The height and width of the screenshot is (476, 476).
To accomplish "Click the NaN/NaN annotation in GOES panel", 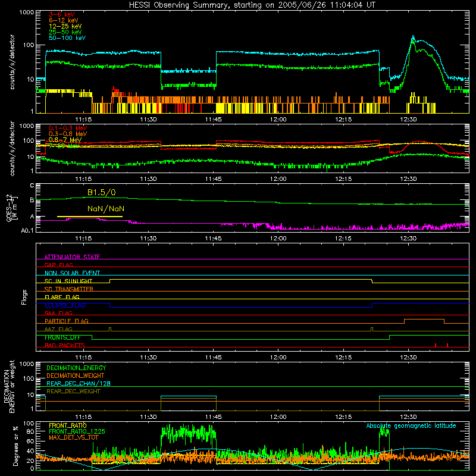I will click(x=106, y=209).
